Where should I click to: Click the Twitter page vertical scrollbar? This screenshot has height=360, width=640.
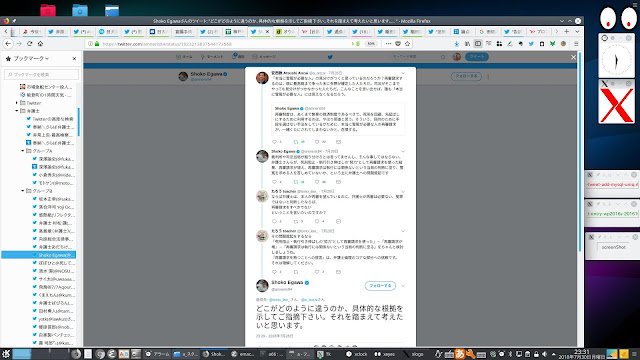pos(580,151)
